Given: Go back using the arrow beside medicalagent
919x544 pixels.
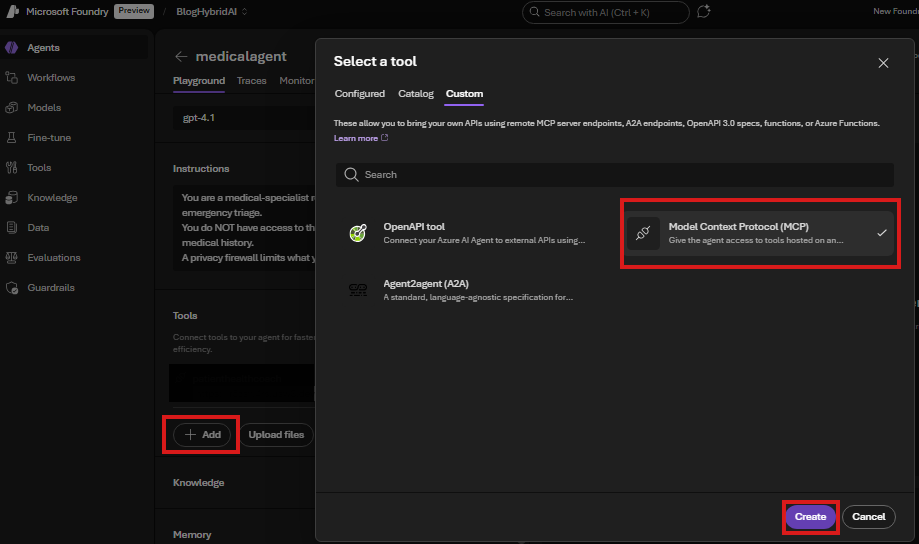Looking at the screenshot, I should pyautogui.click(x=181, y=56).
